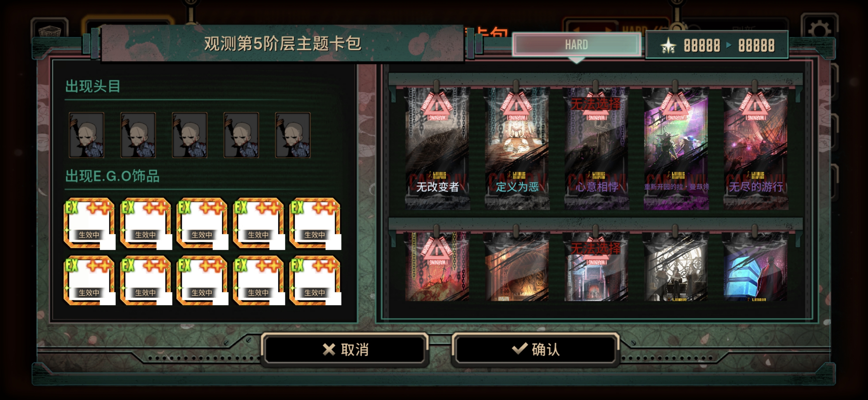Click the third EX gift in top row

click(x=202, y=223)
